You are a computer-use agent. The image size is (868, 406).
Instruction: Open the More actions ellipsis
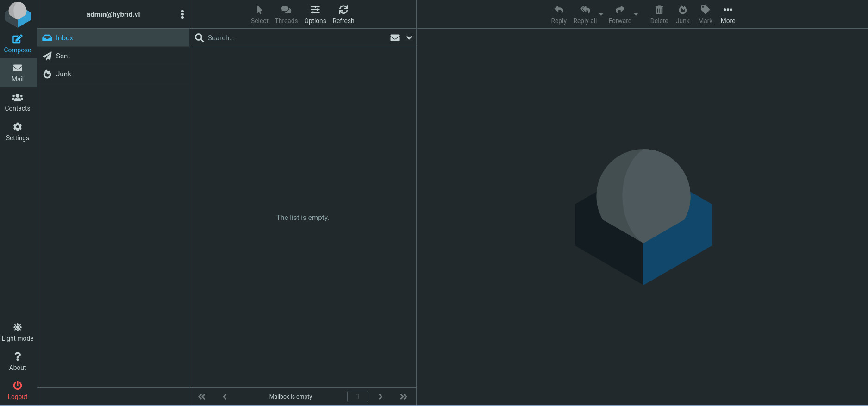tap(728, 14)
